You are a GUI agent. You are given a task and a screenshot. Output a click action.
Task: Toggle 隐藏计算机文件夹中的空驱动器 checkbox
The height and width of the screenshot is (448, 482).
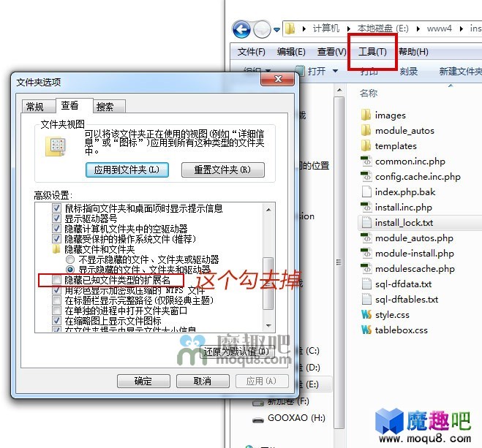tap(56, 229)
